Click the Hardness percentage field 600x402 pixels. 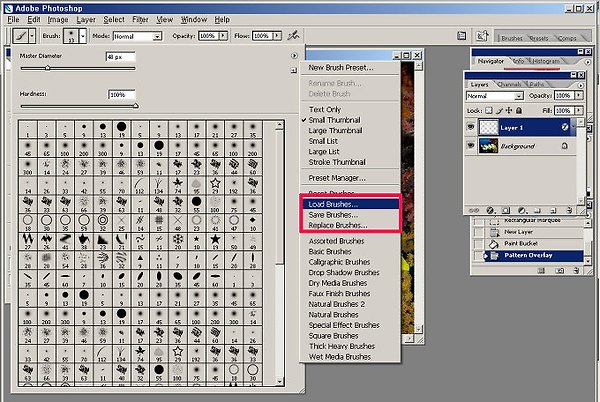click(122, 94)
